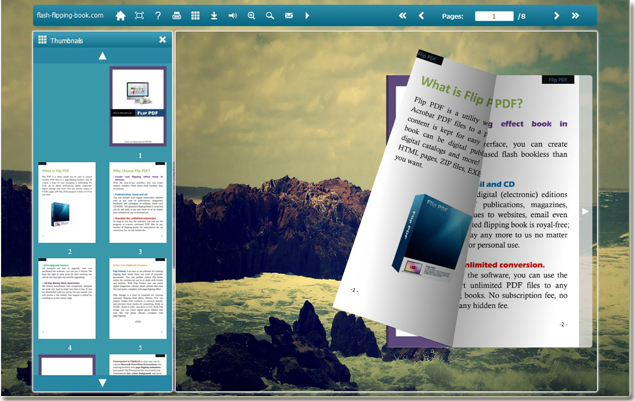
Task: Click the Flip PDF box image on page
Action: (430, 239)
